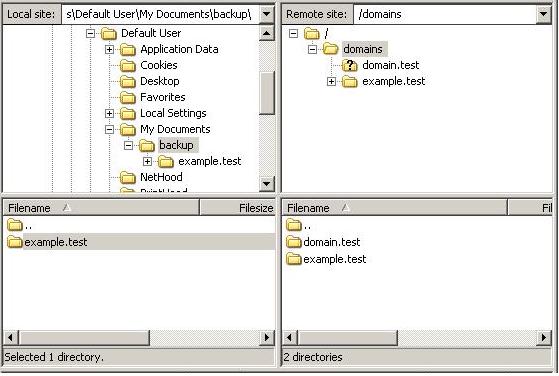Select Application Data label in local tree
559x376 pixels.
pyautogui.click(x=179, y=49)
